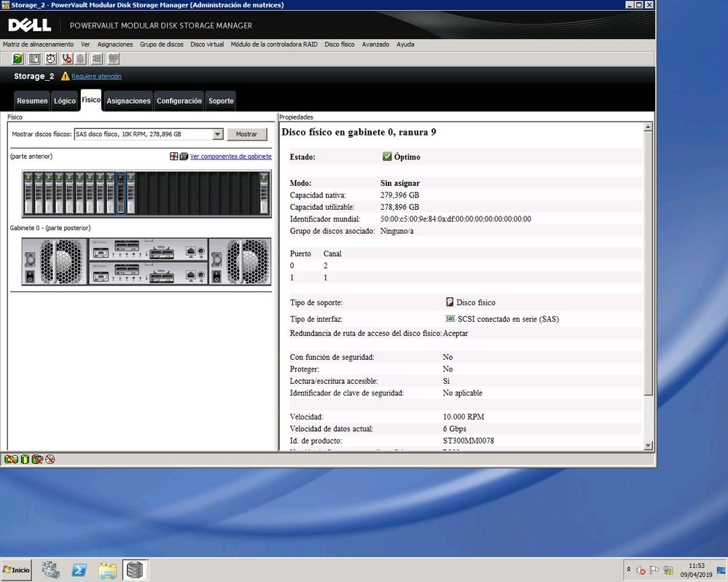Click the left power supply fan module
Screen dimensions: 728x582
click(55, 261)
